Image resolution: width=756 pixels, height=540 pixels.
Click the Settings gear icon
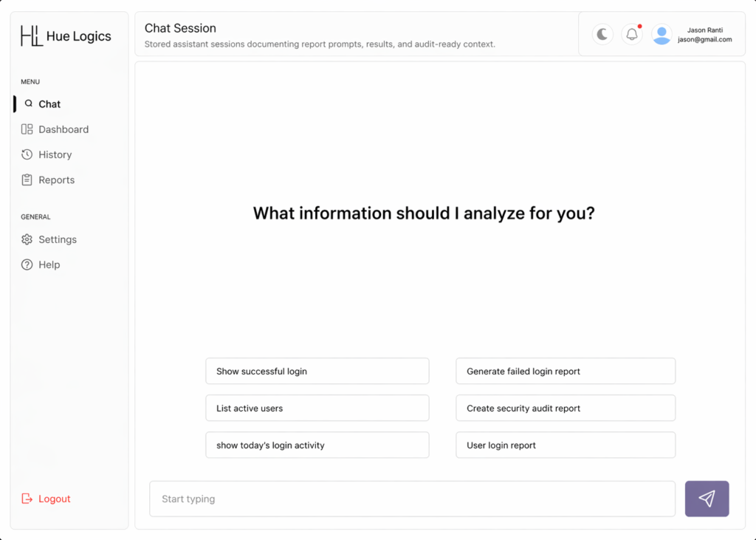pyautogui.click(x=27, y=239)
